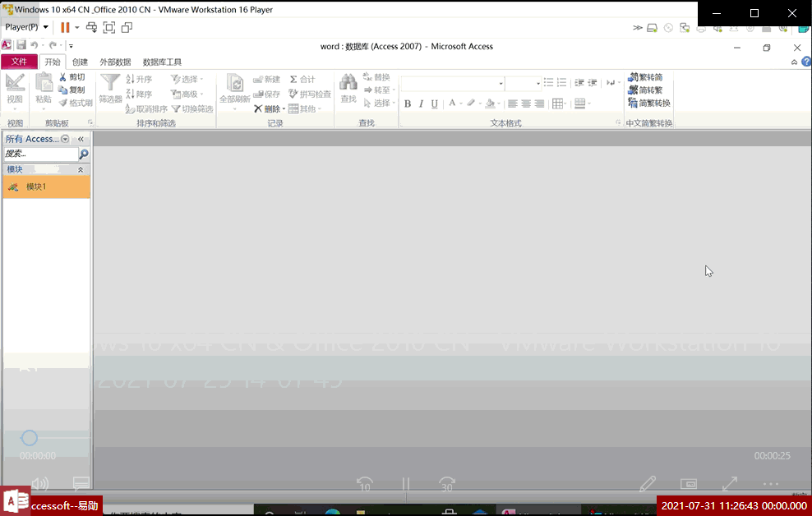Align text left
The width and height of the screenshot is (812, 516).
point(513,104)
